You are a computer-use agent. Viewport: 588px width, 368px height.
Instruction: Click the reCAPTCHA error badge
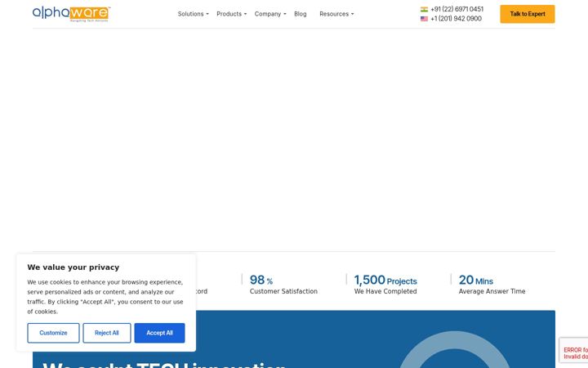click(574, 350)
